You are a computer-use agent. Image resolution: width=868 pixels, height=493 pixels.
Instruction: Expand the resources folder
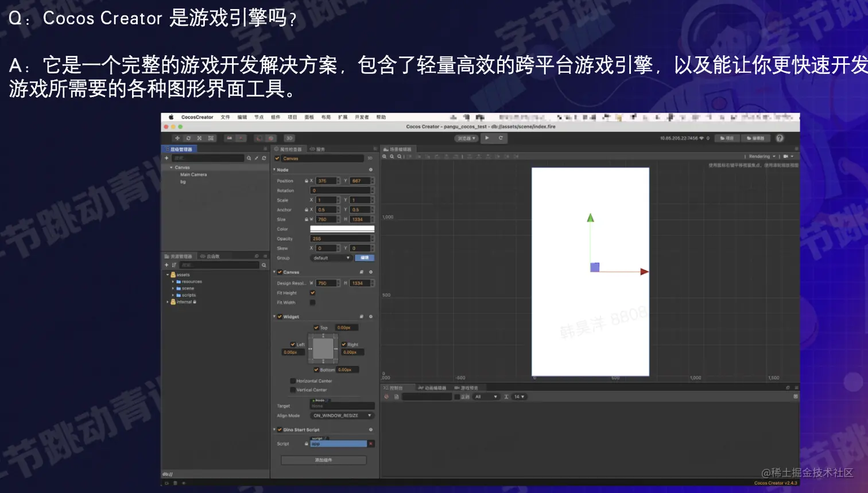pos(173,282)
